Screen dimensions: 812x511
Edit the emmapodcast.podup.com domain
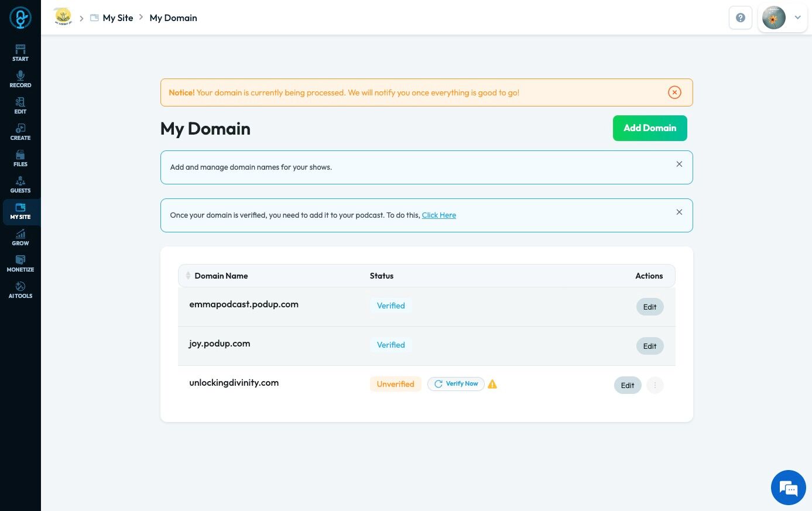[x=650, y=307]
